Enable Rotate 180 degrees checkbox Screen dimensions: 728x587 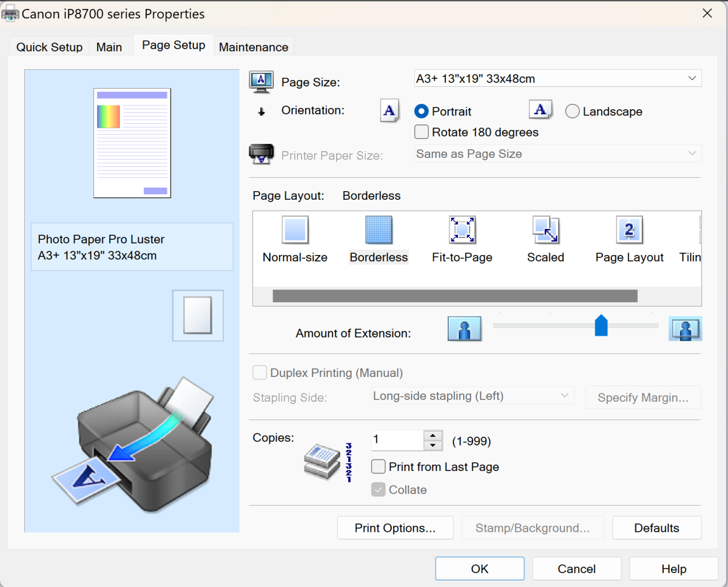tap(422, 132)
